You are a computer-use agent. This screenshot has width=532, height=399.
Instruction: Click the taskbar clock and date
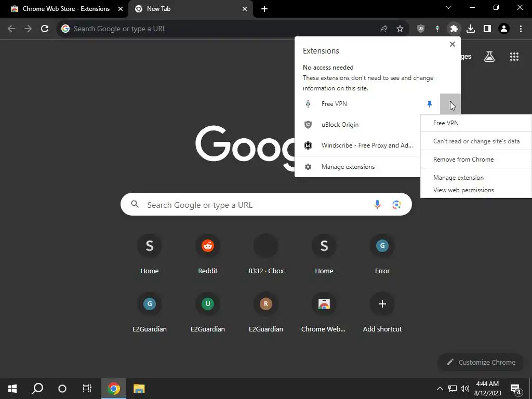487,389
